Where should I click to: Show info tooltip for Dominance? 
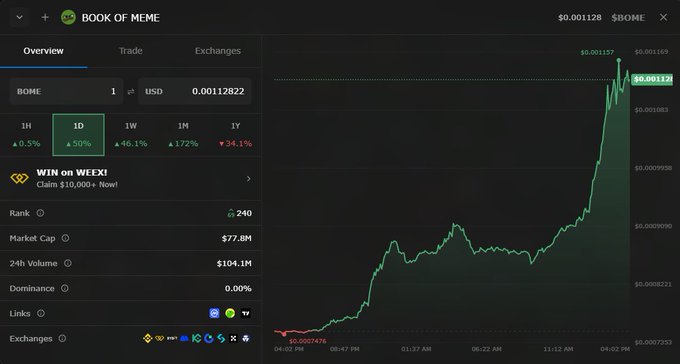pyautogui.click(x=65, y=288)
